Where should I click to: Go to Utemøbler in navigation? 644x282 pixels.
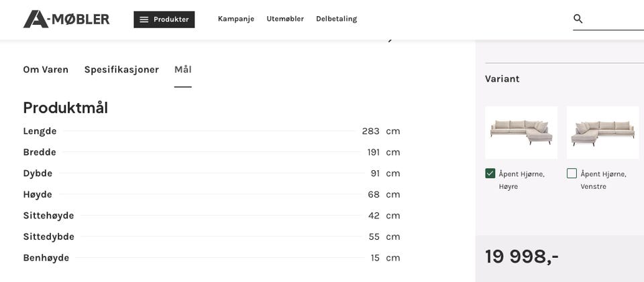coord(285,19)
